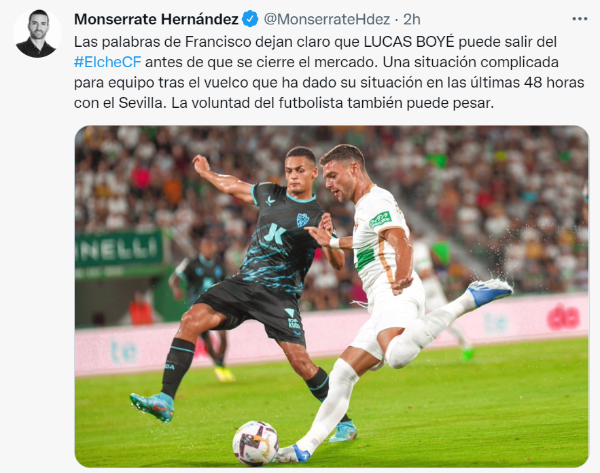Click the blue verified badge icon
Image resolution: width=600 pixels, height=473 pixels.
(x=251, y=19)
